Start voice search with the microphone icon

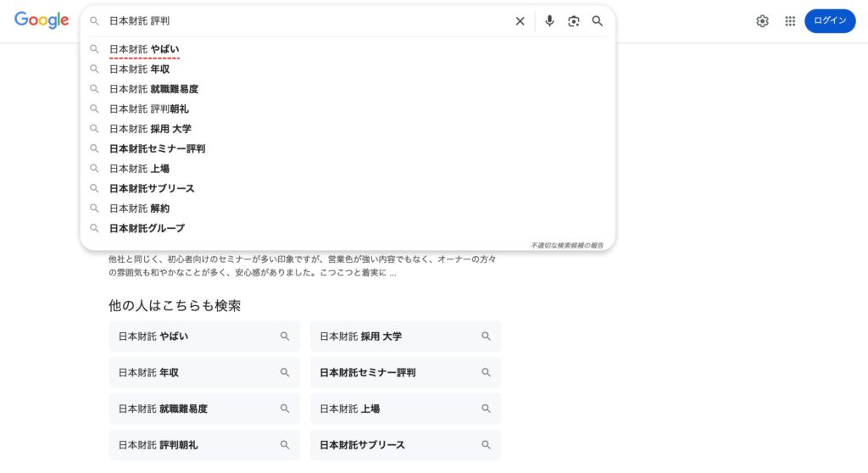click(549, 21)
